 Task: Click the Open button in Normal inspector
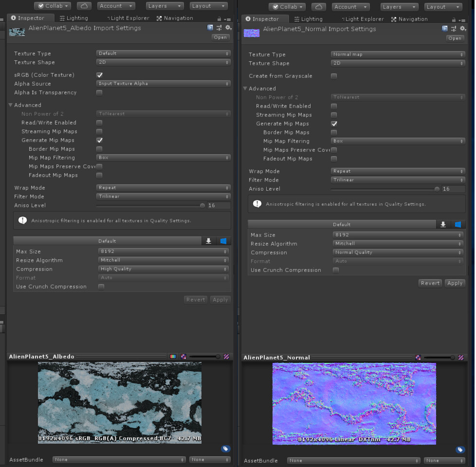coord(455,38)
